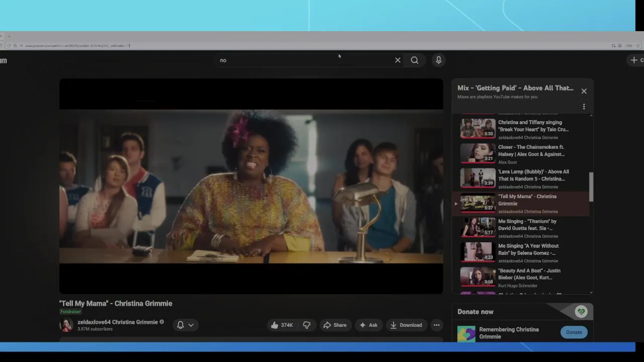Click the Share button

point(335,325)
